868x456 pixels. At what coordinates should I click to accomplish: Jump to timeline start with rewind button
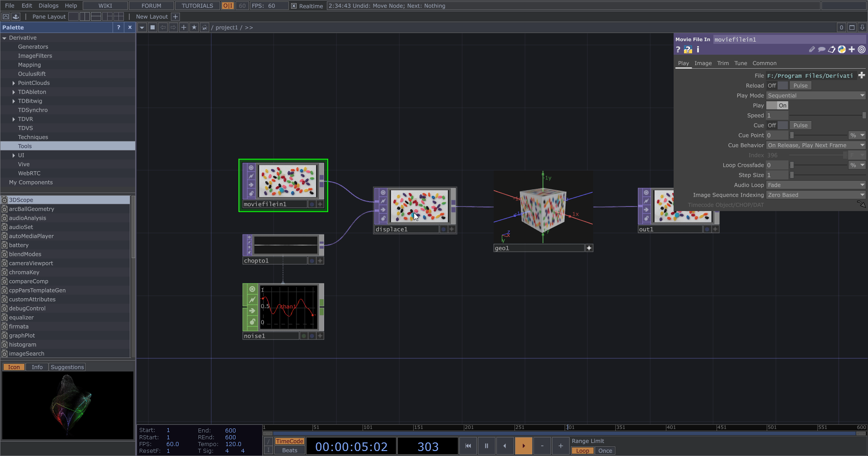468,446
